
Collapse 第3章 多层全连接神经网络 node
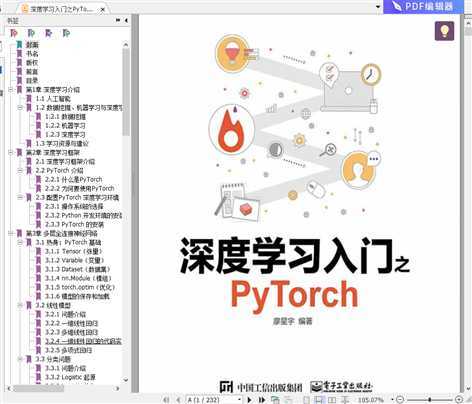[x=10, y=233]
